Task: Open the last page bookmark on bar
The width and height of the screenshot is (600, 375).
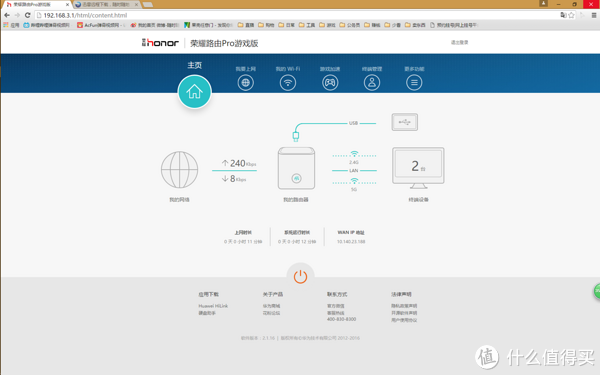Action: 454,25
